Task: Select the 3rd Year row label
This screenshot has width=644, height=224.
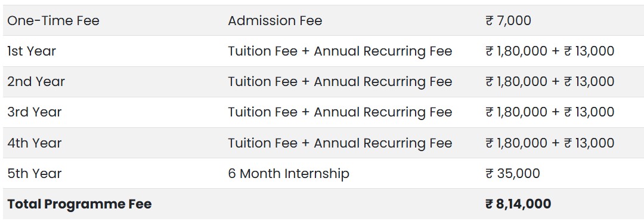Action: coord(35,112)
